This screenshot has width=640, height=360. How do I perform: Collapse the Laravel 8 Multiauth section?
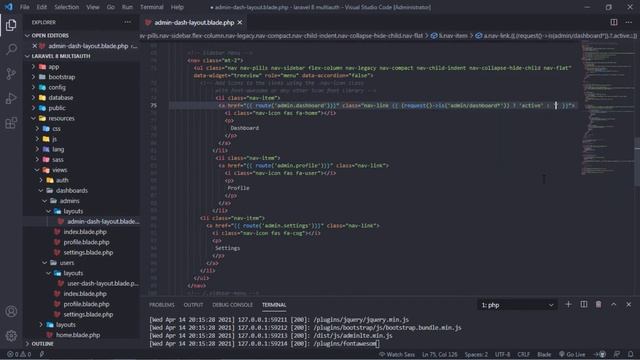82,56
